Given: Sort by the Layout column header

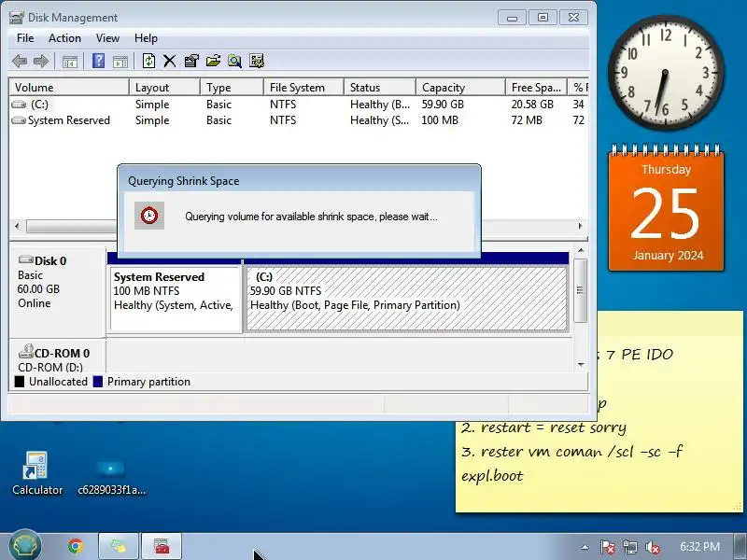Looking at the screenshot, I should tap(165, 88).
